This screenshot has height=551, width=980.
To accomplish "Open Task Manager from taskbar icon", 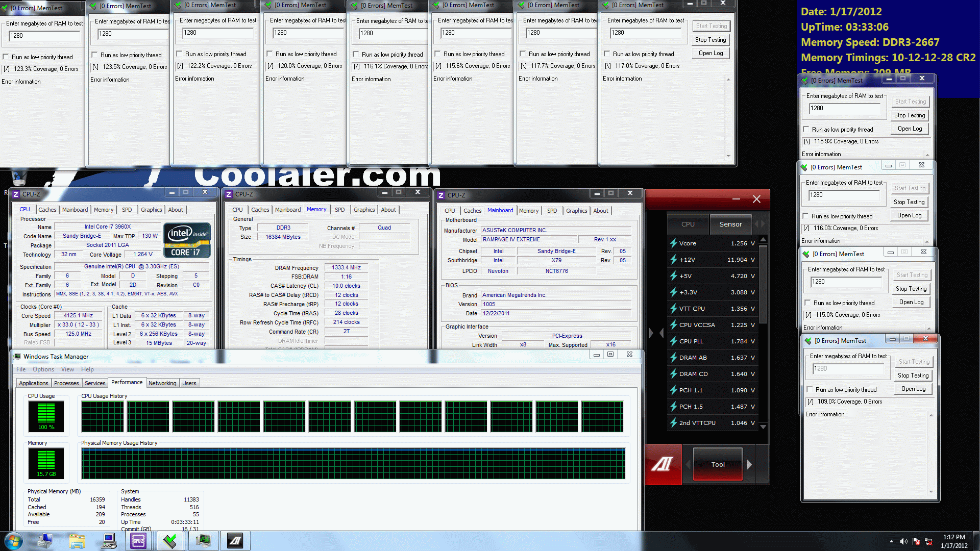I will point(203,541).
